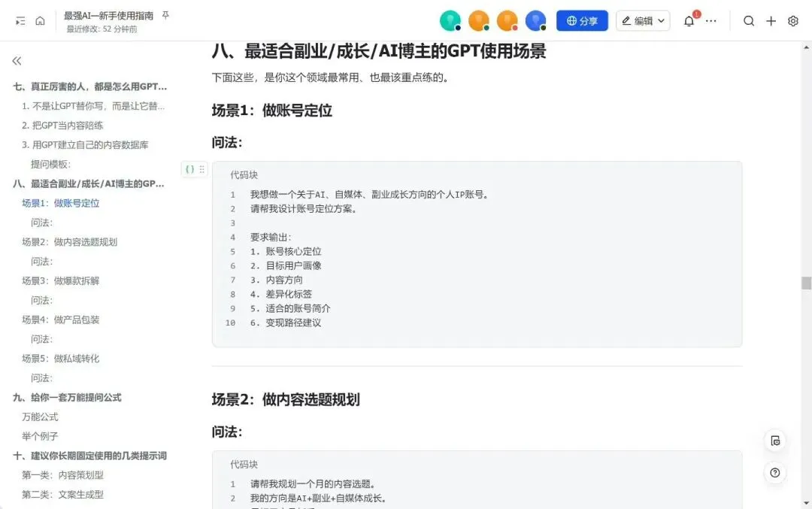Go to home using the house icon
812x509 pixels.
[41, 20]
